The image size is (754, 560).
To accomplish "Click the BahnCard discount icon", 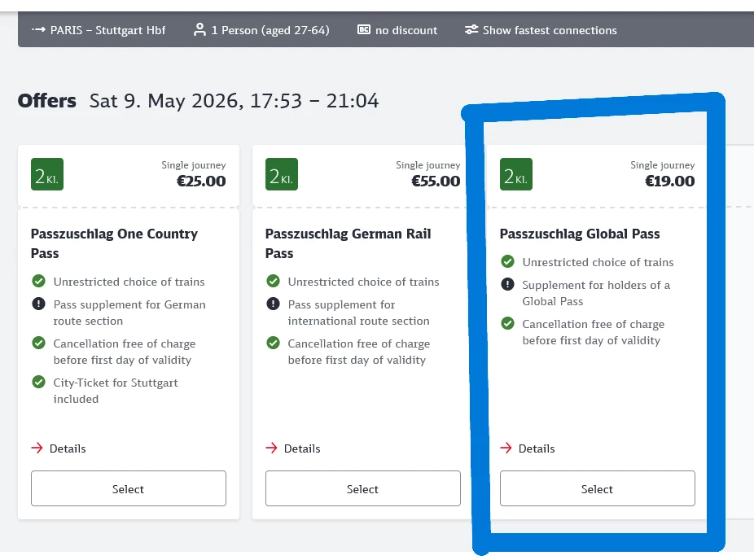I will [x=364, y=30].
